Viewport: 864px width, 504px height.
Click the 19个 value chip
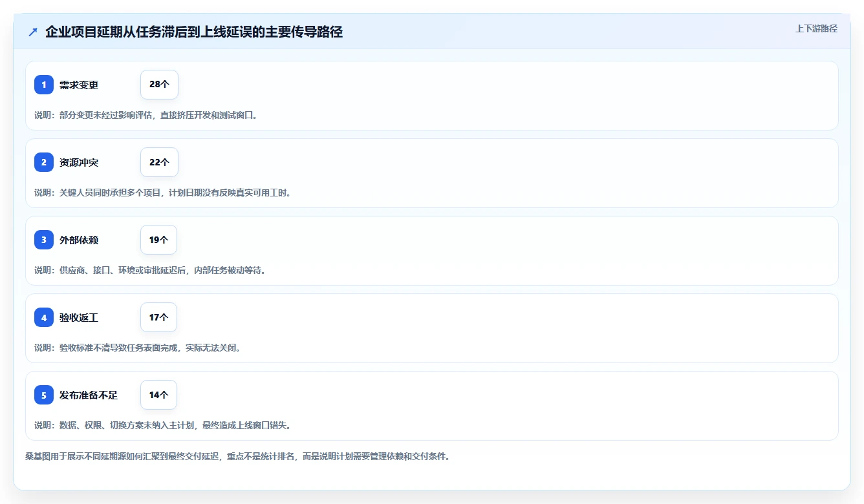click(158, 240)
